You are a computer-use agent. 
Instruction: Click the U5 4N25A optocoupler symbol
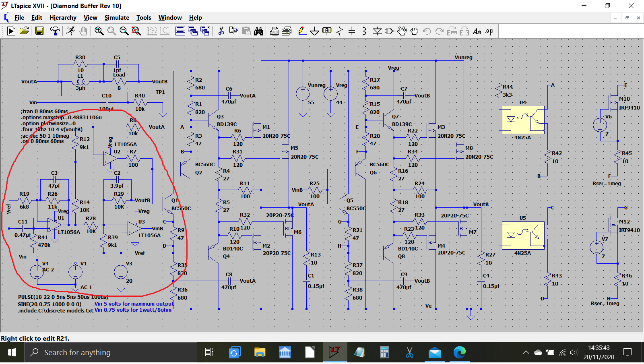click(x=523, y=235)
